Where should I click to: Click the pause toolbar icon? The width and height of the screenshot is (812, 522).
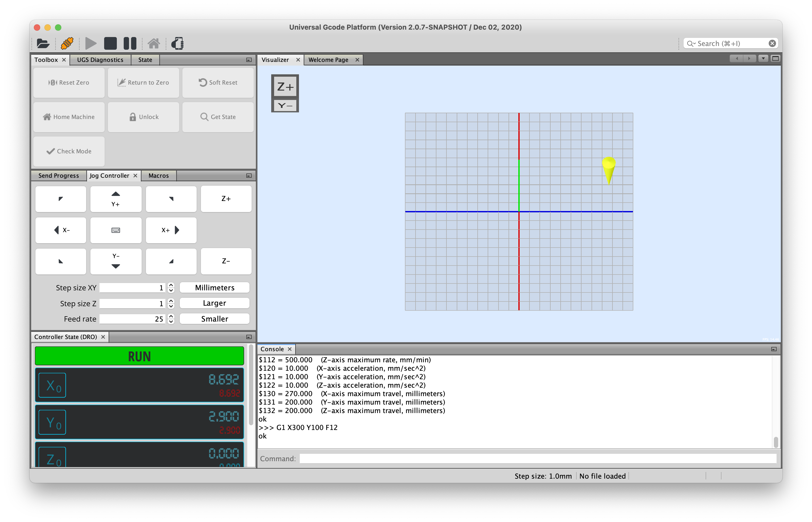point(130,43)
